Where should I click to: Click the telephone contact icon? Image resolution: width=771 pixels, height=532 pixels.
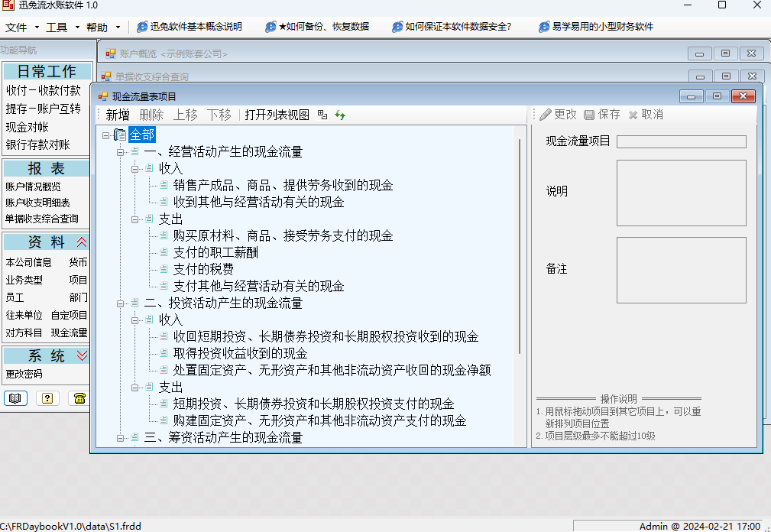[79, 397]
